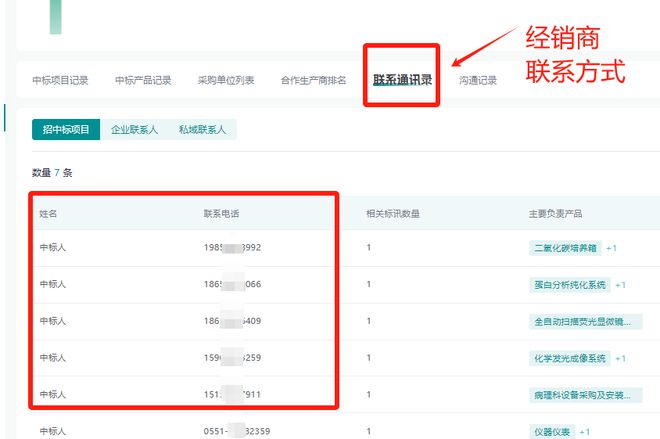
Task: Click the 蛋白分析纯化系统 product tag
Action: pyautogui.click(x=570, y=285)
